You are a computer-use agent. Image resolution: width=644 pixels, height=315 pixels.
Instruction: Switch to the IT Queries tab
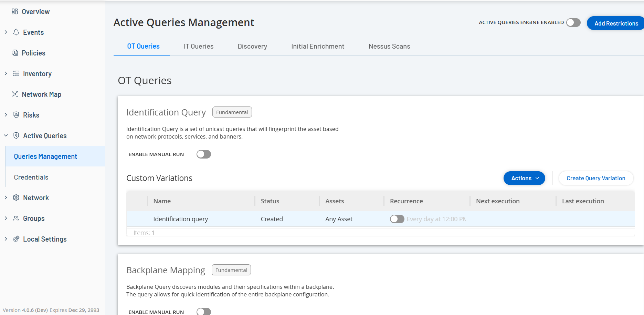tap(198, 46)
